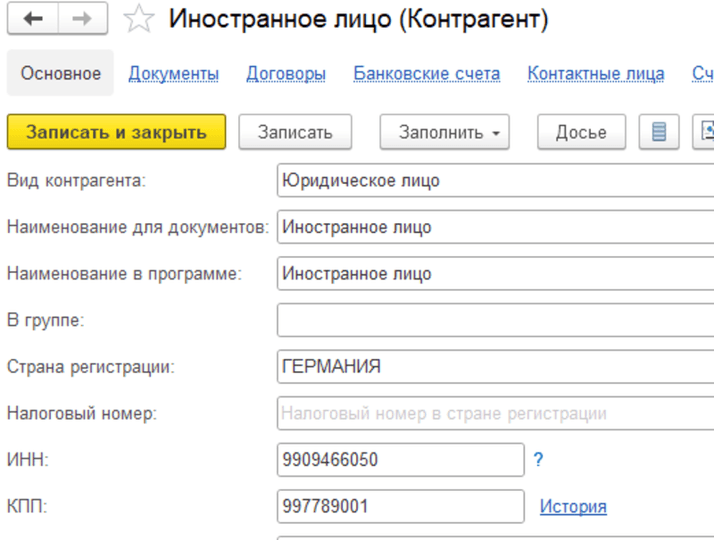714x540 pixels.
Task: Click the empty В группе field
Action: point(495,320)
